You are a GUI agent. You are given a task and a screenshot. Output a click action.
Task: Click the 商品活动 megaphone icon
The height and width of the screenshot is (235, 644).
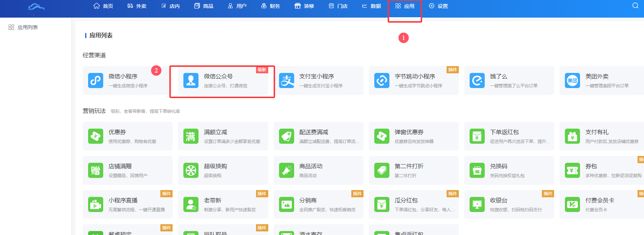coord(287,170)
